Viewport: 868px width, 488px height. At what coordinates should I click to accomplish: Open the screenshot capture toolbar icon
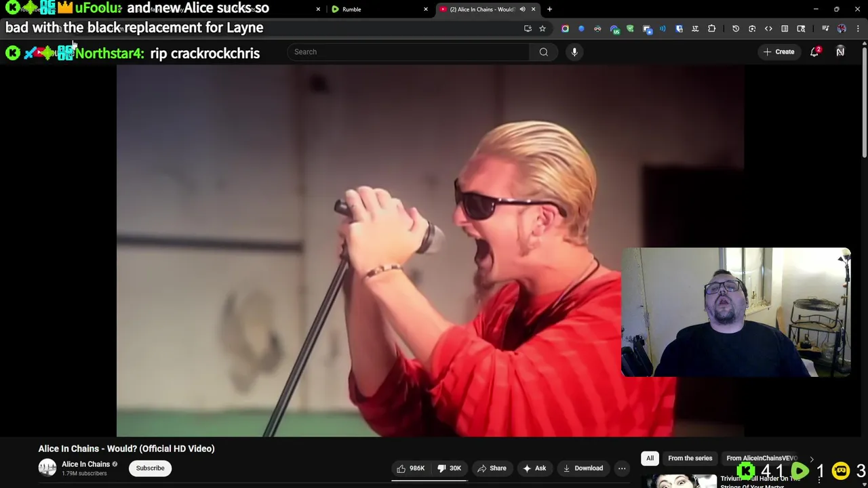(x=752, y=28)
